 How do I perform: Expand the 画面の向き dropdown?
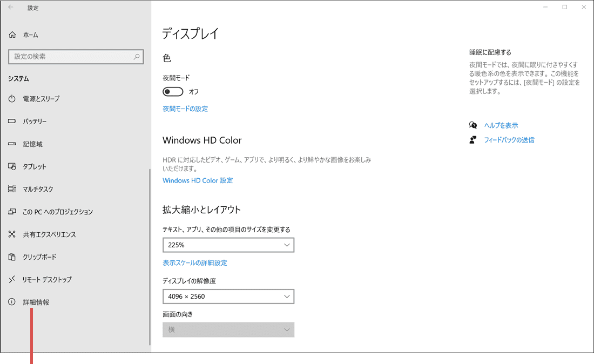point(228,329)
